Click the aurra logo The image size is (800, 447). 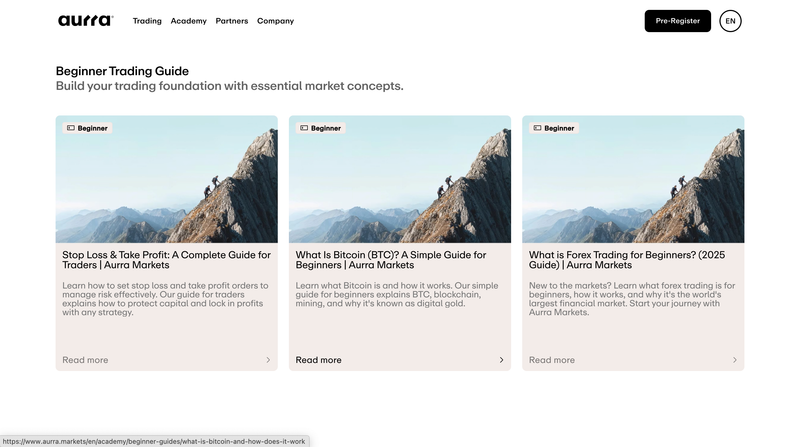click(x=85, y=20)
